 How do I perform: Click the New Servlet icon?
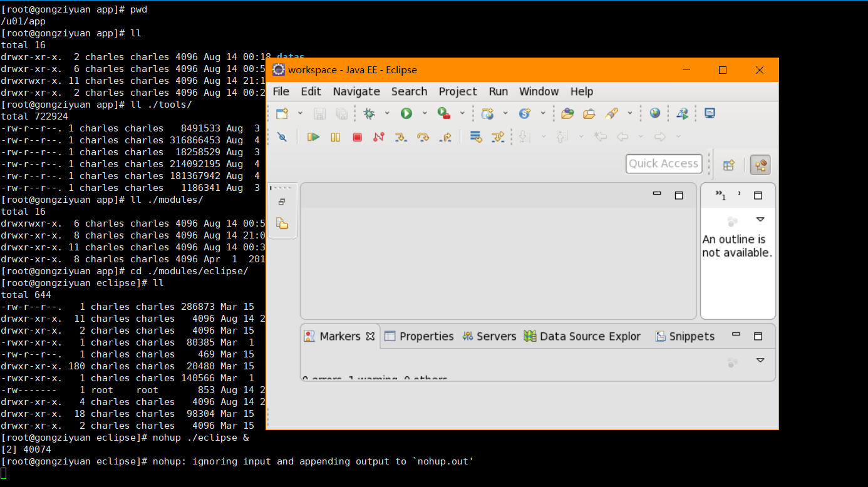point(525,113)
